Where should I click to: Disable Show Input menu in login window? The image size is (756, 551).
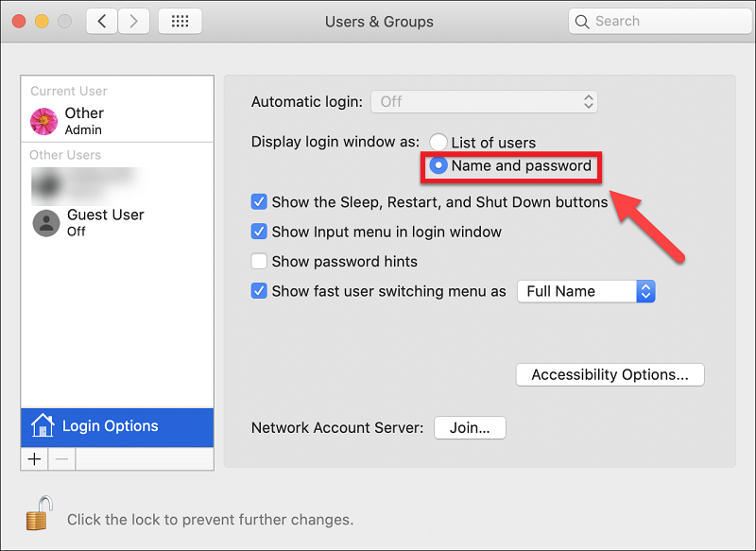tap(259, 232)
